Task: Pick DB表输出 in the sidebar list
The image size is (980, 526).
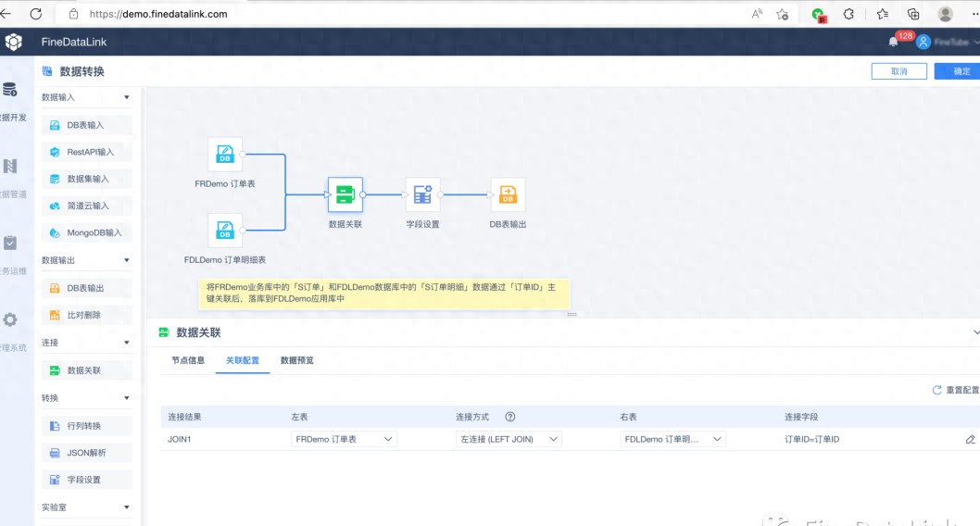Action: click(87, 288)
